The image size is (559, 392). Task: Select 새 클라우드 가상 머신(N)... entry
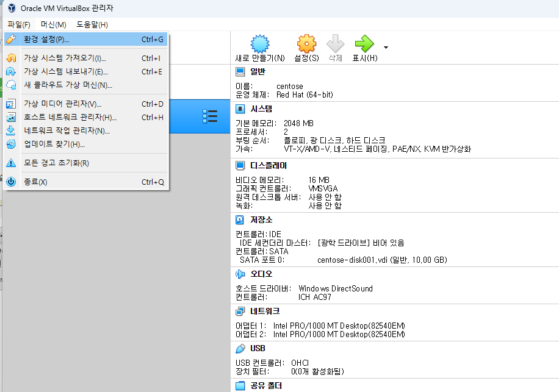coord(86,85)
